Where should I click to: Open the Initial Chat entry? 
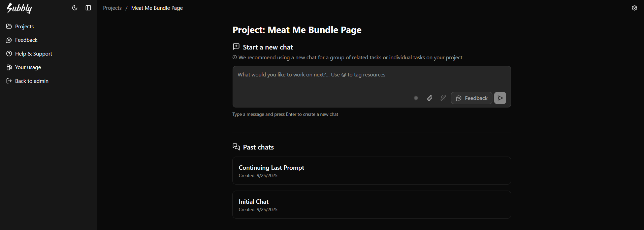(372, 205)
